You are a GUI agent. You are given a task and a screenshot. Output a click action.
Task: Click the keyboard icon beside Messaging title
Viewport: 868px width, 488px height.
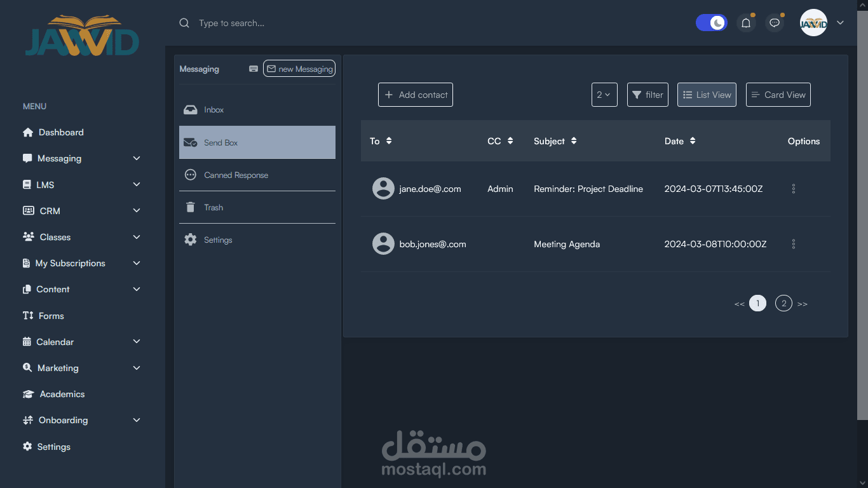pos(254,69)
